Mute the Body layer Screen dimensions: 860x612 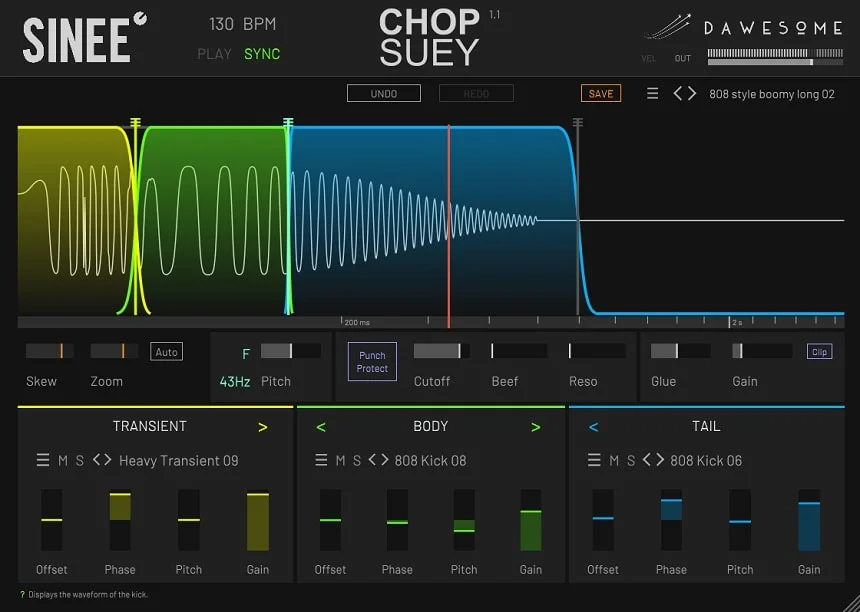[341, 460]
